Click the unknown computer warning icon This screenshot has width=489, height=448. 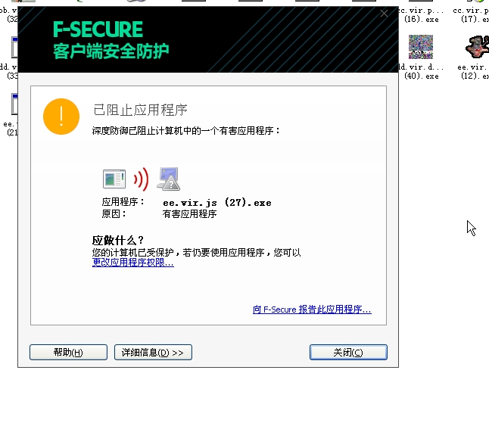tap(169, 179)
